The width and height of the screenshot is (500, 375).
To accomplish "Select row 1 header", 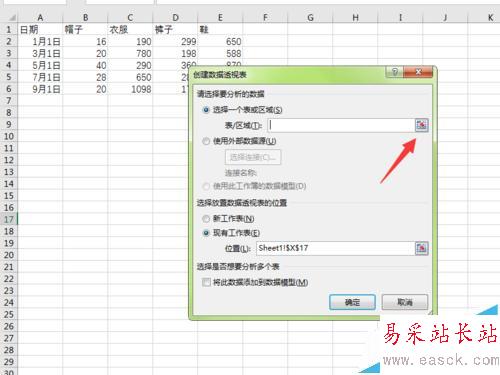I will tap(9, 30).
